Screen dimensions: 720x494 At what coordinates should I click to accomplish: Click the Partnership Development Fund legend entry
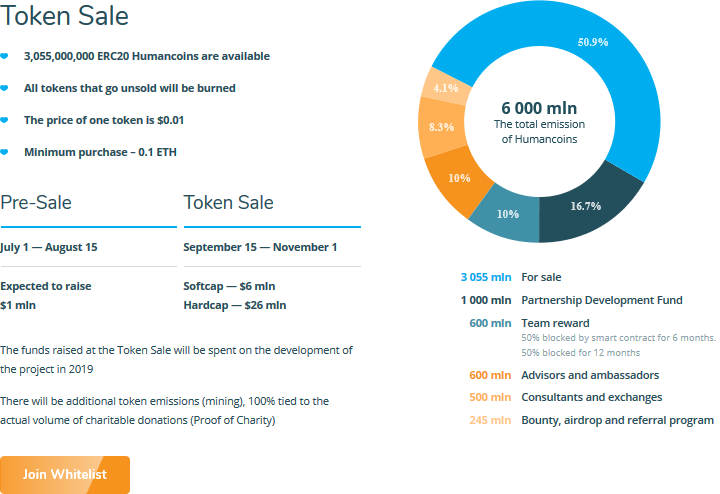click(572, 300)
